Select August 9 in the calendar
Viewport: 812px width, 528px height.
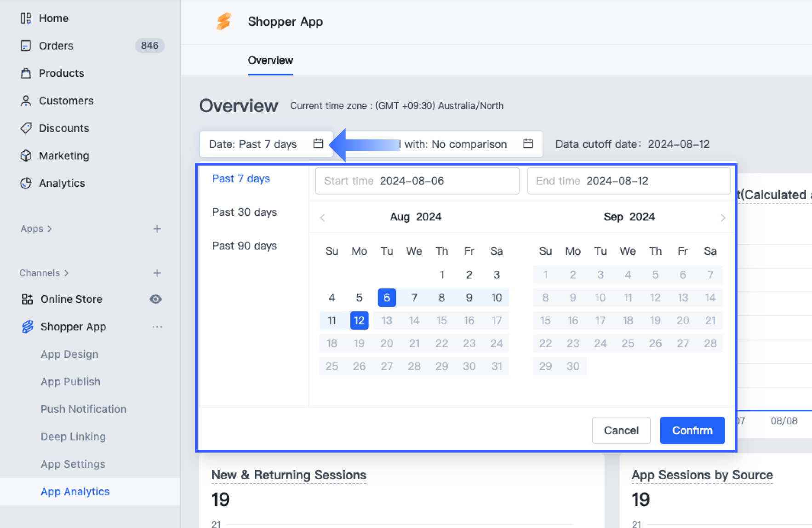469,298
